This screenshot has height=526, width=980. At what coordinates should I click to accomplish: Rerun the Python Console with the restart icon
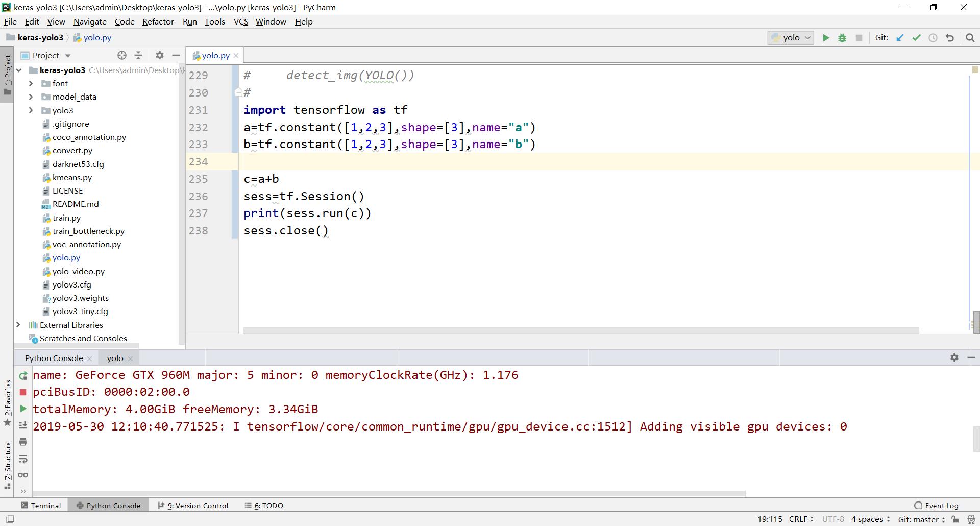pos(23,375)
